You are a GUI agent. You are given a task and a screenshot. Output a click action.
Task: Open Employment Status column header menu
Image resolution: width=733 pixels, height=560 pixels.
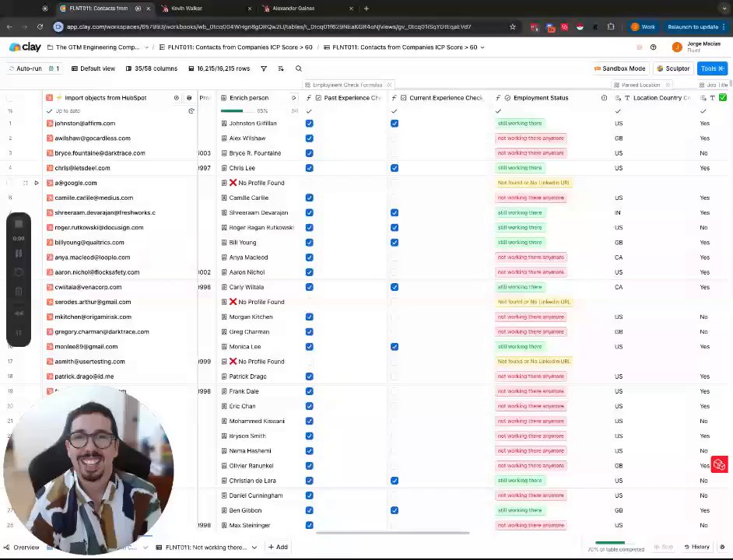point(541,98)
